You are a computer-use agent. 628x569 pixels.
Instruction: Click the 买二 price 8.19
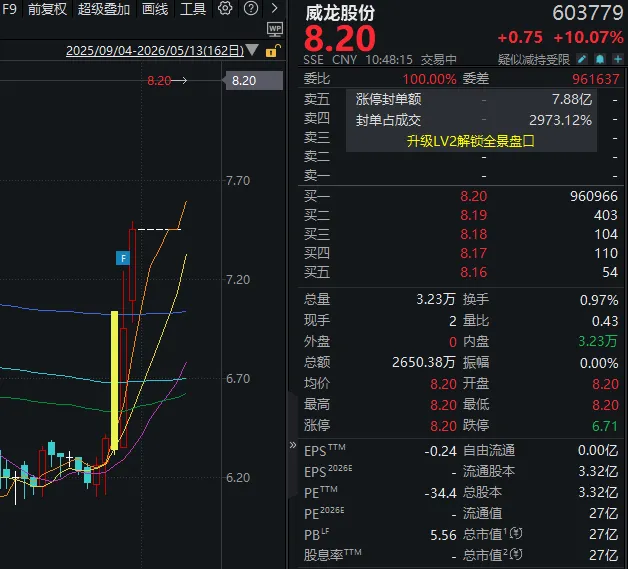[x=473, y=215]
